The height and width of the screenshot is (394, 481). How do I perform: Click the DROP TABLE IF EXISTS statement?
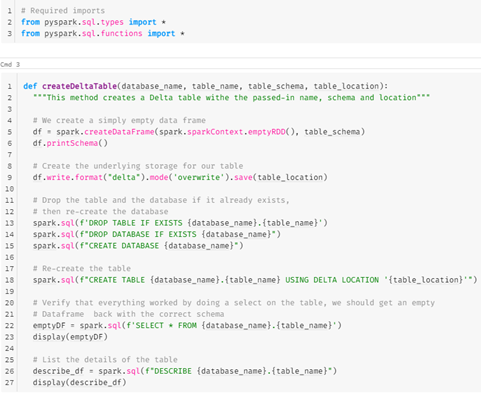coord(180,223)
